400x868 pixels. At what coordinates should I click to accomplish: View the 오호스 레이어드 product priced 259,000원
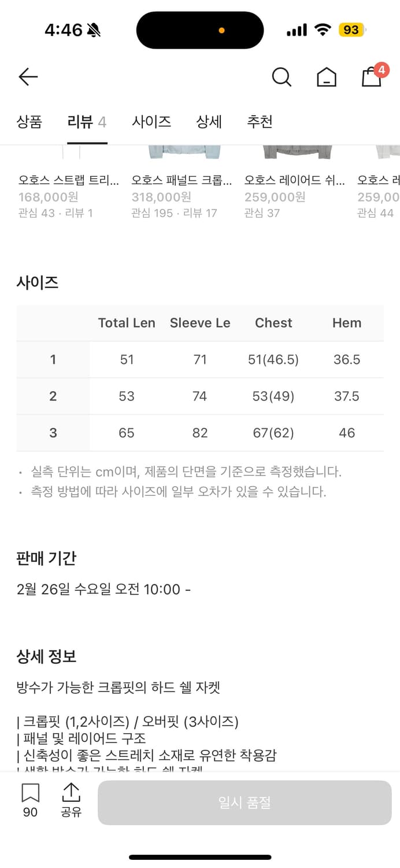[292, 180]
